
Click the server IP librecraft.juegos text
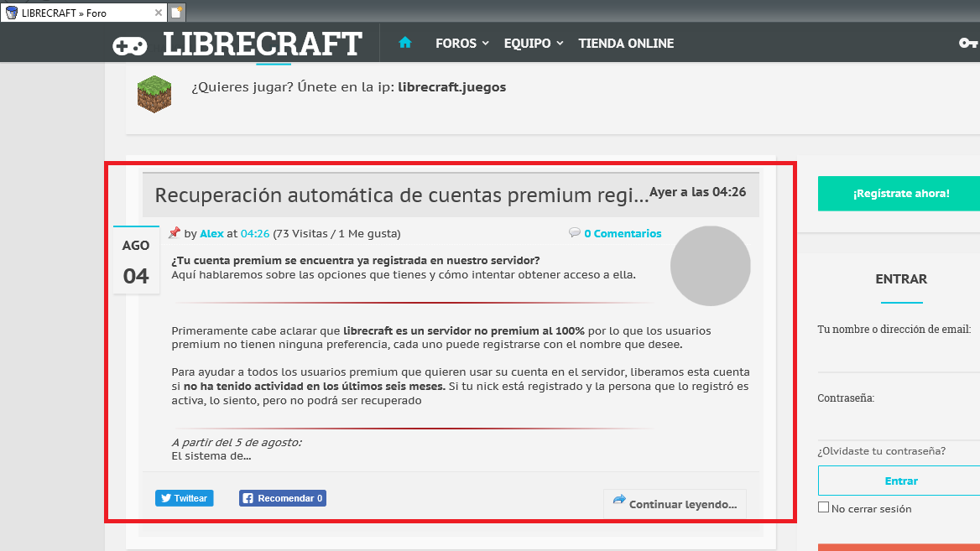(452, 87)
